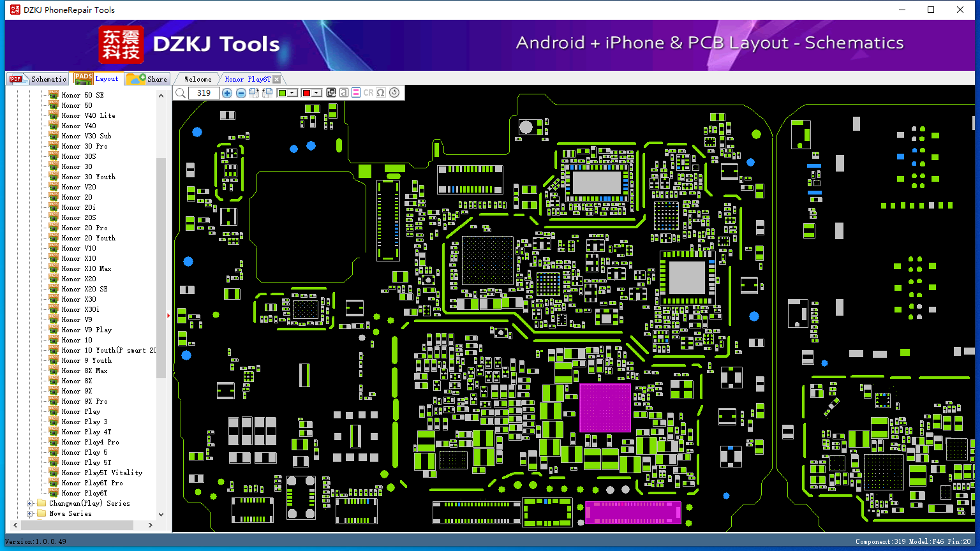Open Honor V30 Sub layout
This screenshot has width=980, height=551.
(86, 136)
